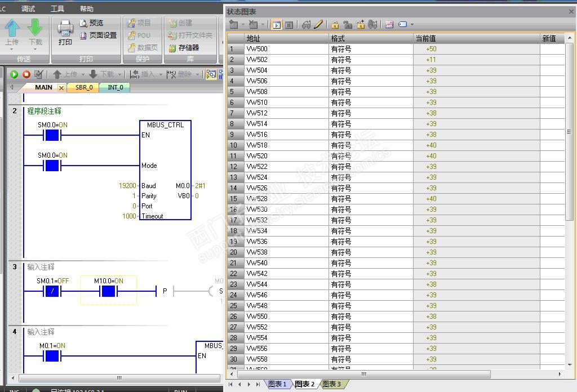This screenshot has width=577, height=392.
Task: Click the red Stop PLC icon
Action: click(x=26, y=74)
